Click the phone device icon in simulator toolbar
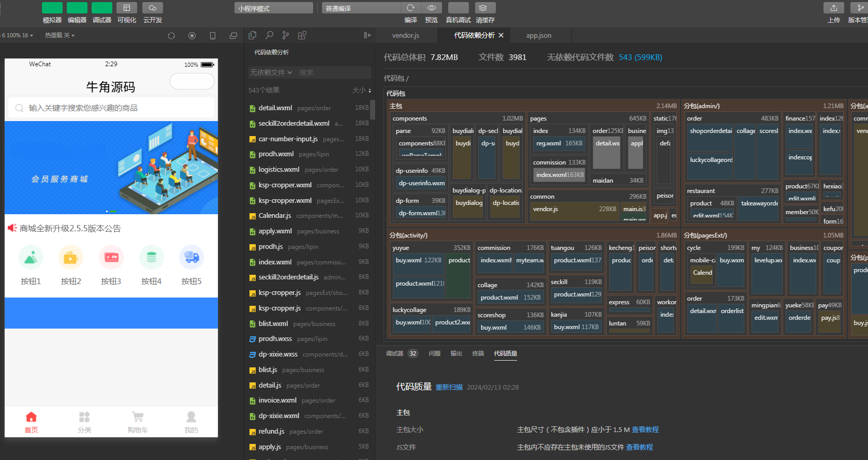Screen dimensions: 868x460 point(213,36)
